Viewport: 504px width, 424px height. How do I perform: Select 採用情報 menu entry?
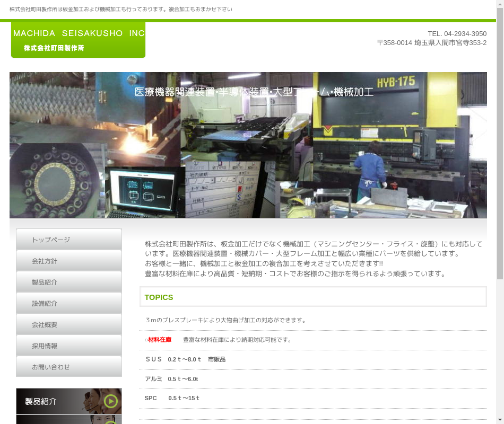click(x=69, y=346)
